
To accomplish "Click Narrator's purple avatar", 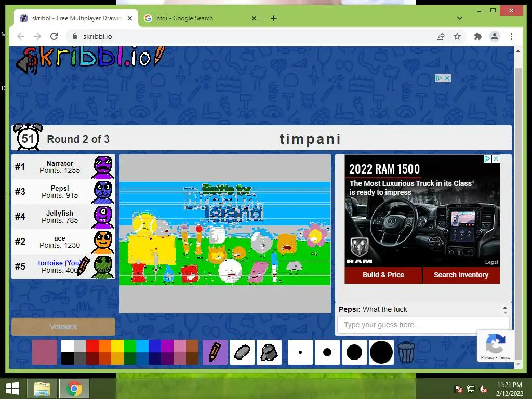I will point(103,167).
